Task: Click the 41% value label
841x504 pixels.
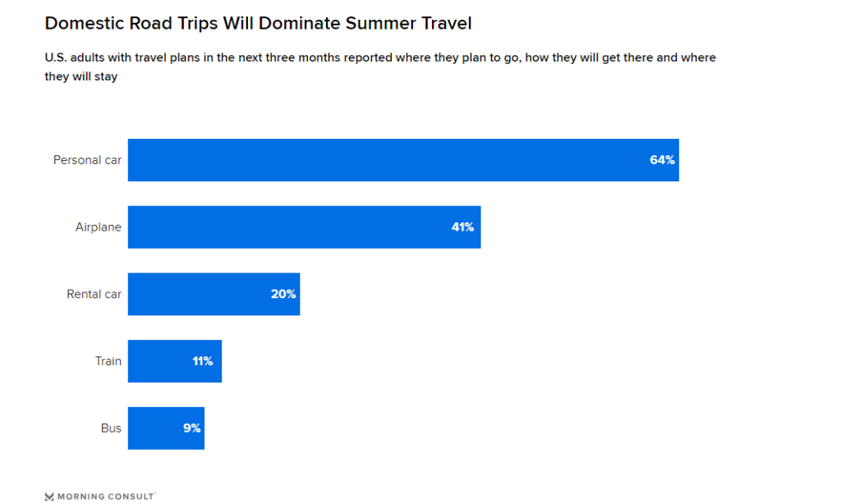Action: point(462,227)
